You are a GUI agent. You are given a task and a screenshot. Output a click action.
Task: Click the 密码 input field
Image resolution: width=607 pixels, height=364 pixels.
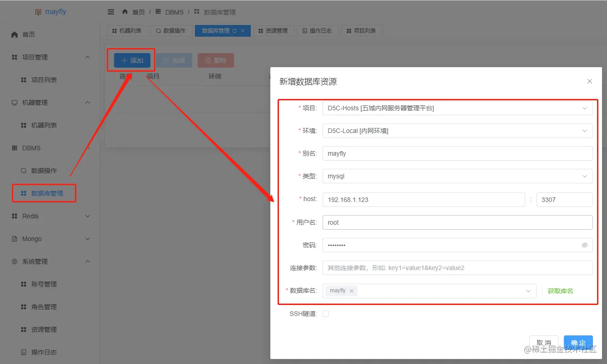458,245
